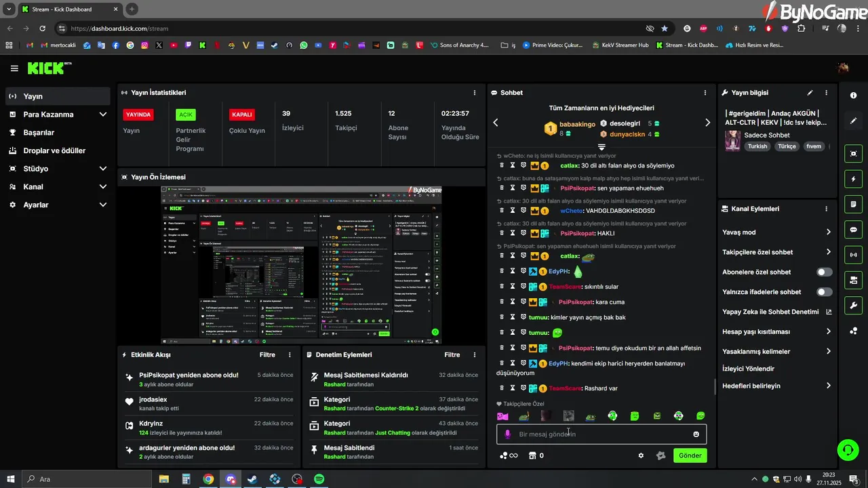Click the Gönder send button
Screen dimensions: 868x488
pyautogui.click(x=690, y=455)
